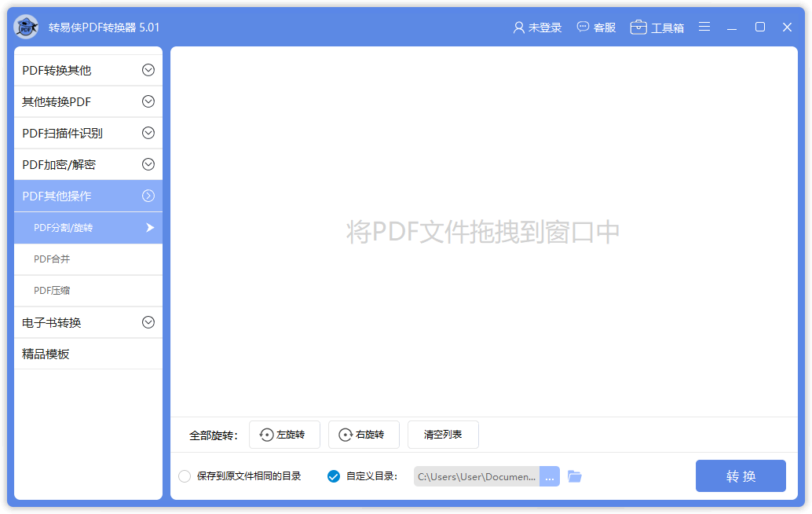This screenshot has height=514, width=812.
Task: Select the PDF分割/旋转 menu item
Action: (x=88, y=227)
